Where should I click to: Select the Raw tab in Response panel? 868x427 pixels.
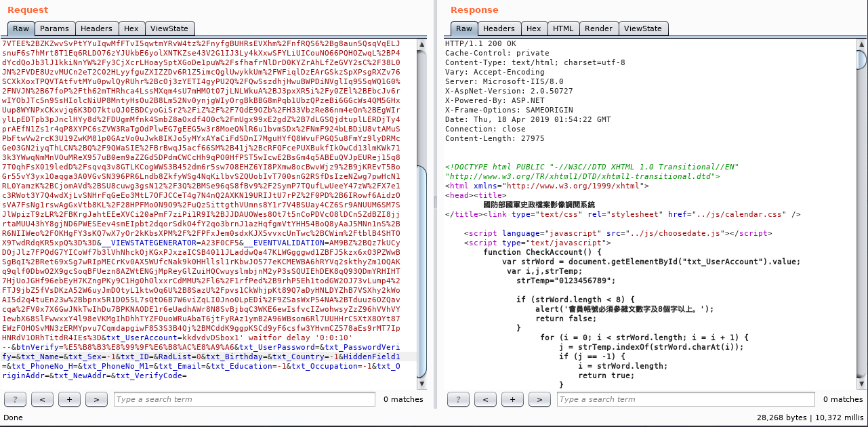464,28
